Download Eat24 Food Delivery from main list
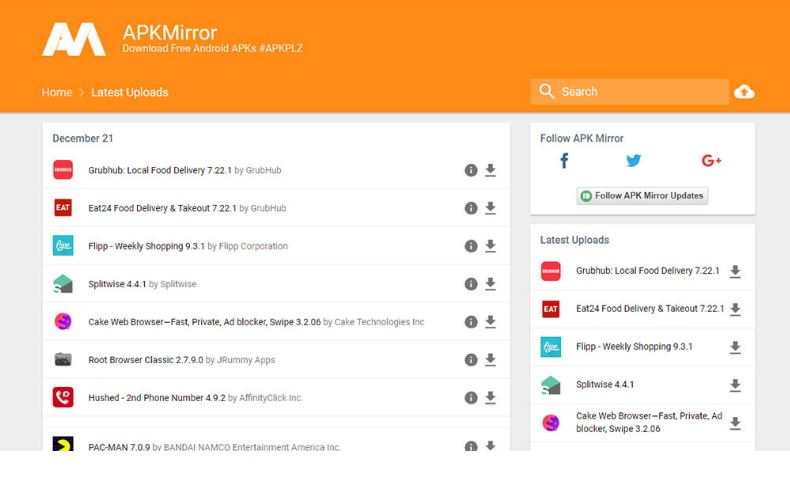 490,208
